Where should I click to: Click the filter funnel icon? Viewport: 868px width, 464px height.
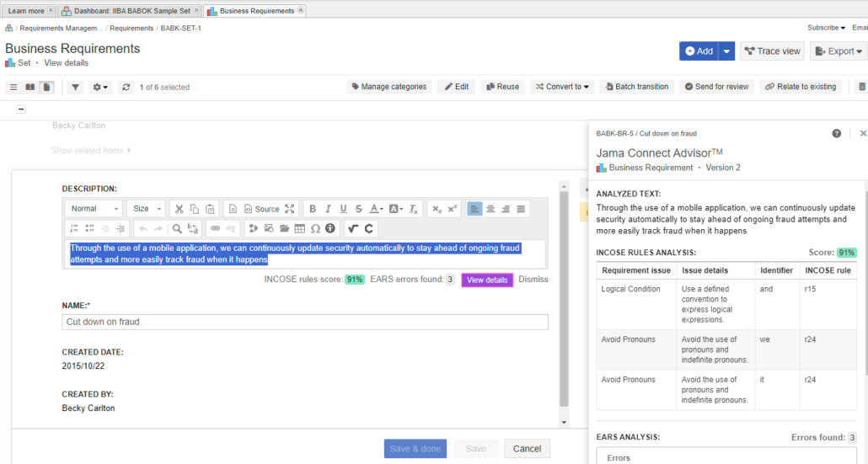(x=75, y=87)
